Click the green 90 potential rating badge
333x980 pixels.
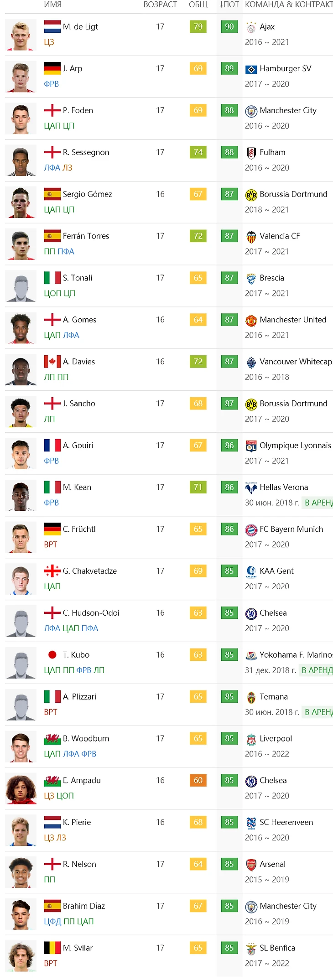point(229,27)
